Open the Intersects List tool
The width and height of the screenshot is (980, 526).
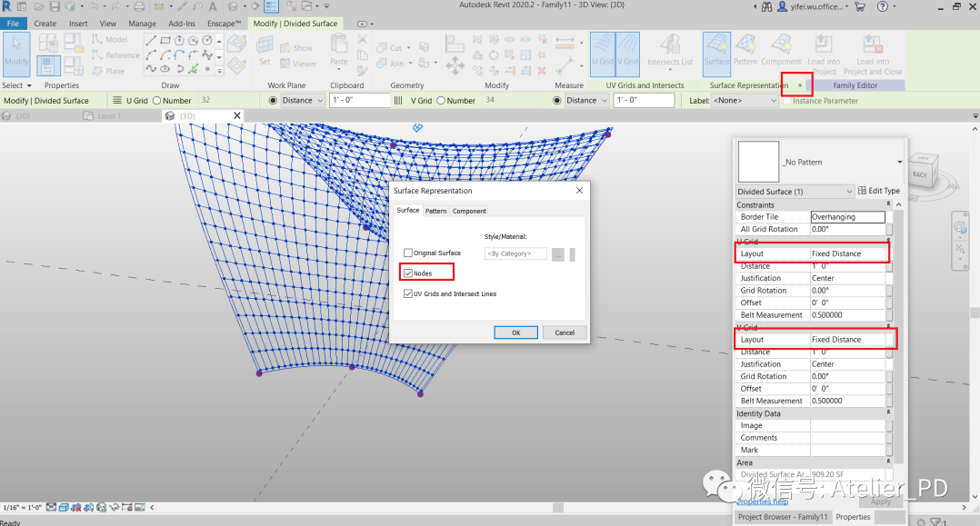(x=670, y=51)
